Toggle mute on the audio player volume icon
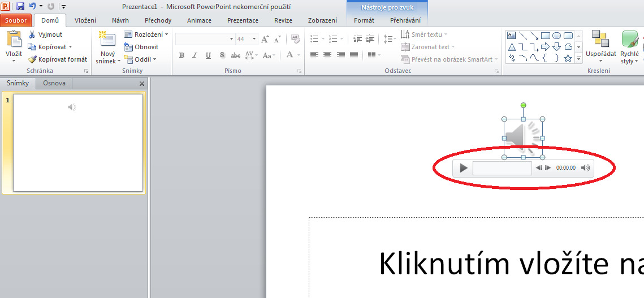This screenshot has height=298, width=644. click(x=585, y=168)
